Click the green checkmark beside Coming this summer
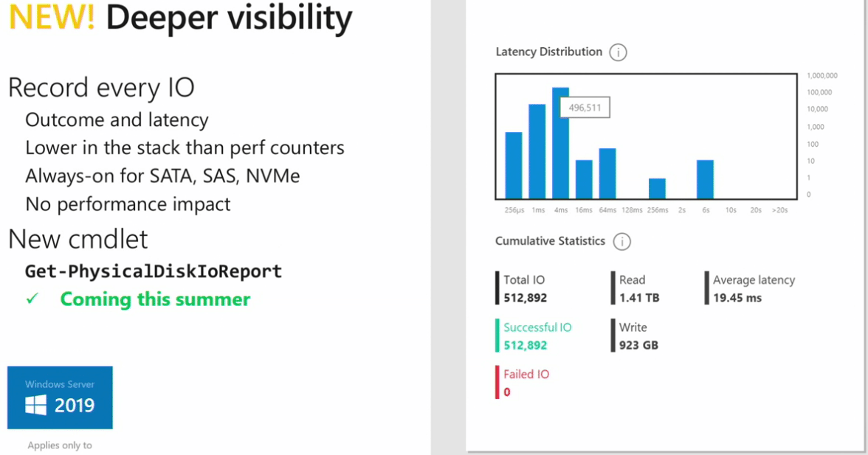Viewport: 868px width, 455px height. pyautogui.click(x=32, y=299)
